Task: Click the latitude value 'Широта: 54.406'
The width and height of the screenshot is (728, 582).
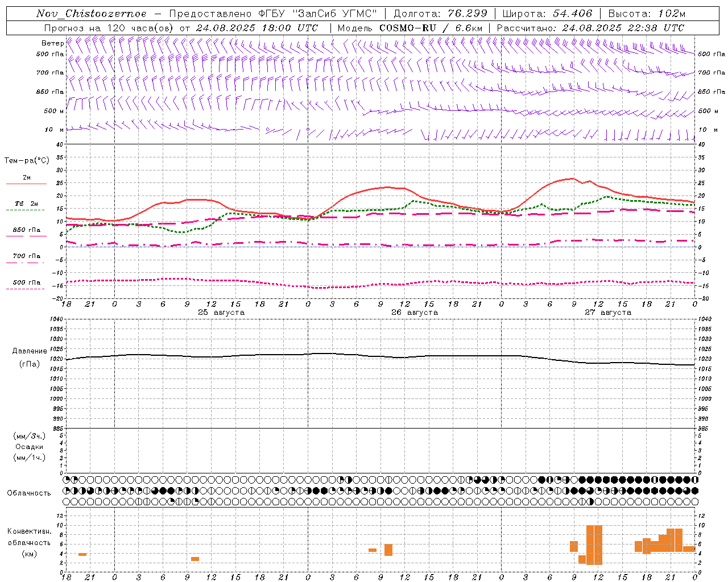Action: (547, 14)
